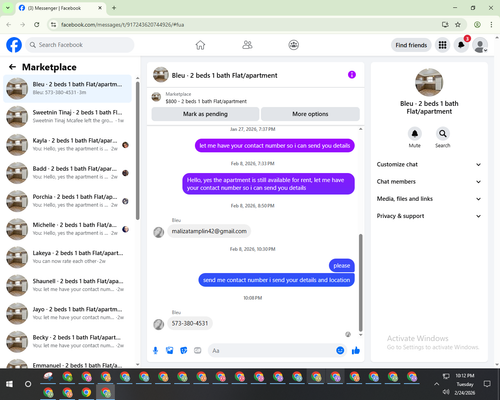Image resolution: width=500 pixels, height=400 pixels.
Task: Open site information icon in address bar
Action: pos(53,25)
